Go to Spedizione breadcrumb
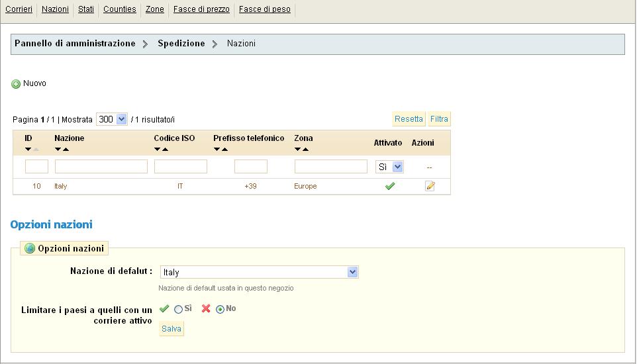Screen dimensions: 637x364 tap(181, 44)
